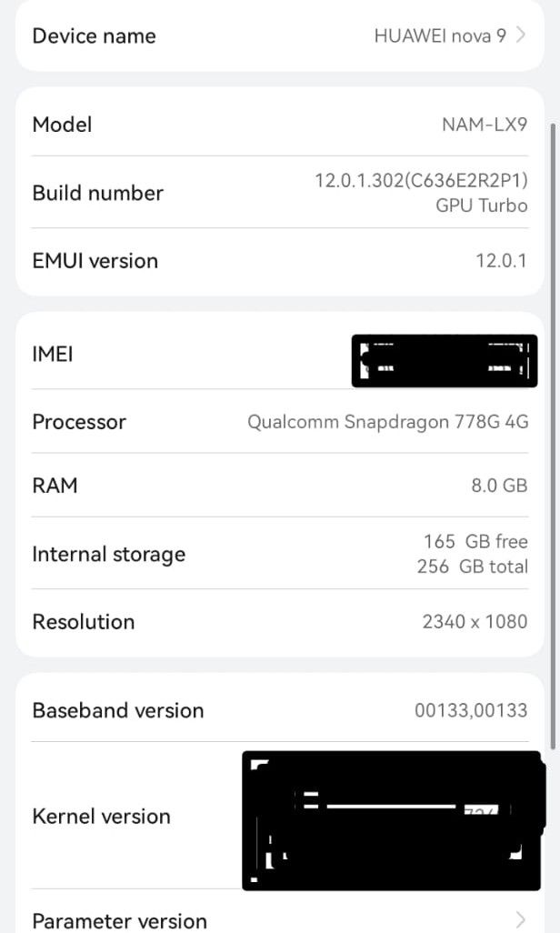560x933 pixels.
Task: Tap the 8.0 GB RAM value
Action: 499,486
